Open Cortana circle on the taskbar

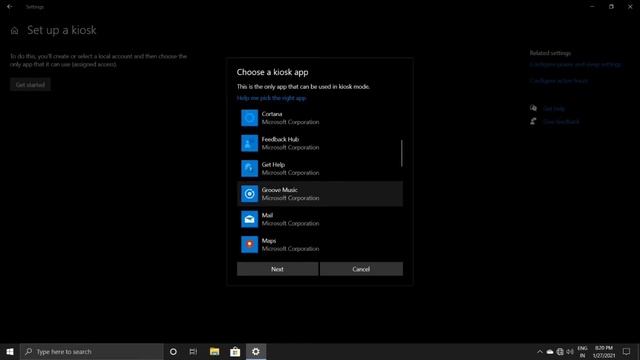tap(173, 351)
